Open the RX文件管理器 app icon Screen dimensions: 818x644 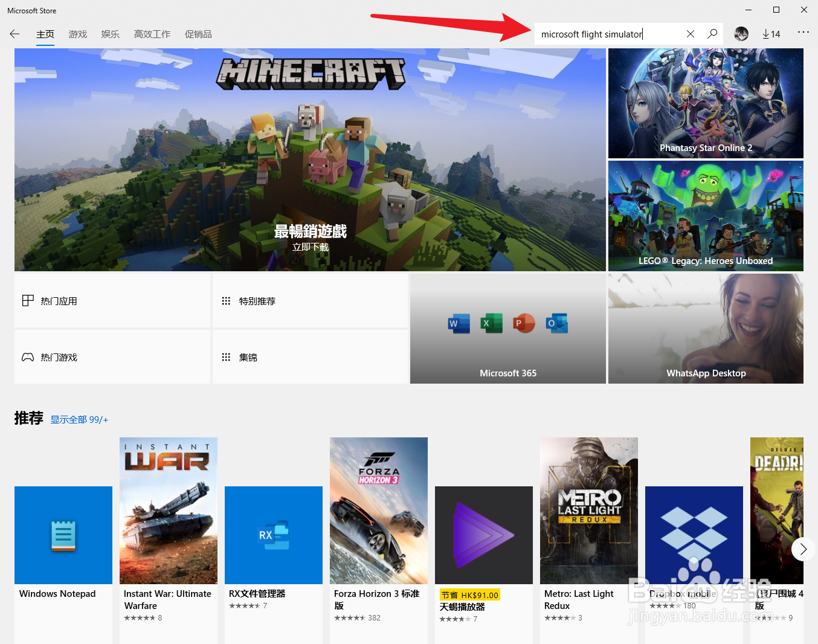pyautogui.click(x=274, y=535)
